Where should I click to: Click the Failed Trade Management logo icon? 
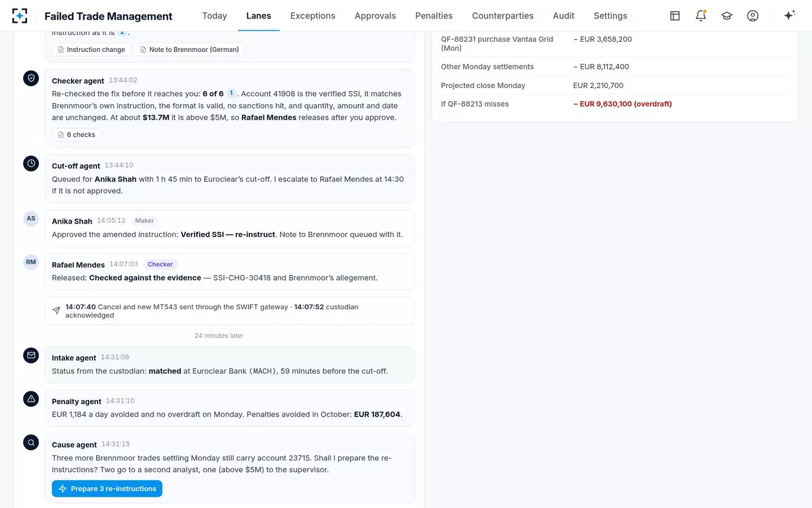click(x=20, y=16)
